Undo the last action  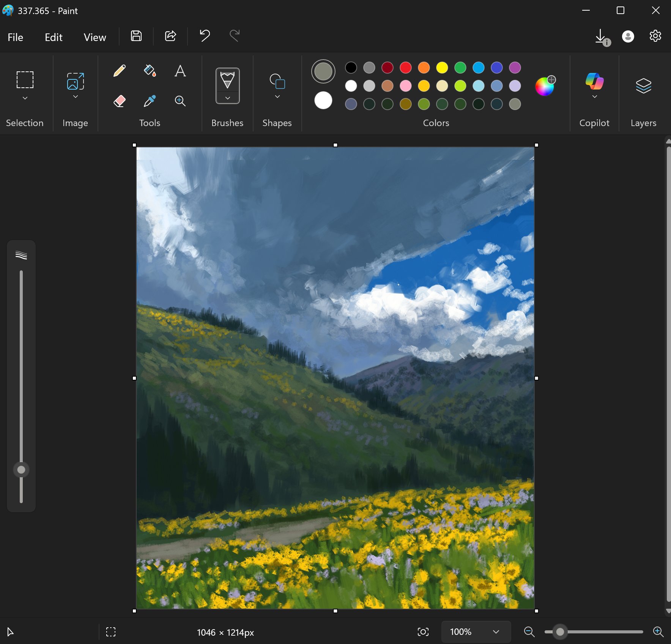point(205,36)
